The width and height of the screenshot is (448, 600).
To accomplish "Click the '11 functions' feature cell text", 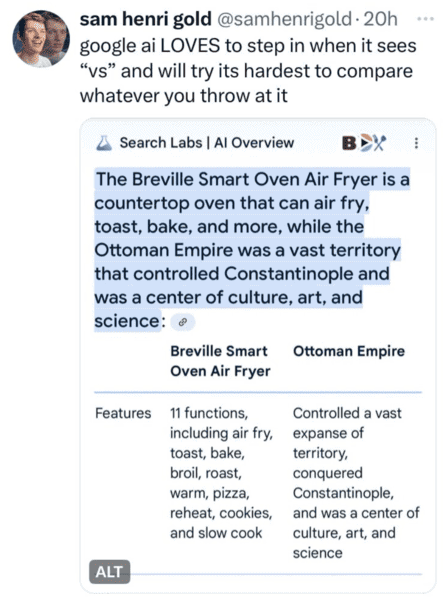I will [222, 473].
